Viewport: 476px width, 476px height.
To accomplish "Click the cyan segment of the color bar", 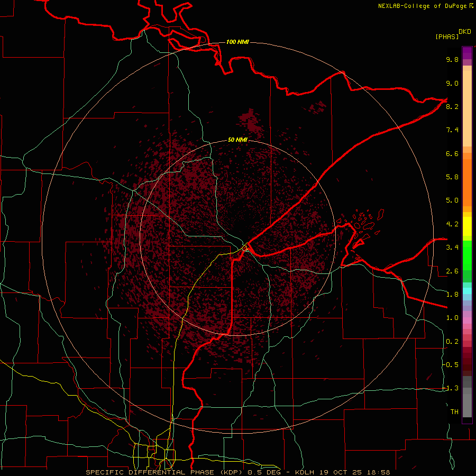I will tap(467, 290).
